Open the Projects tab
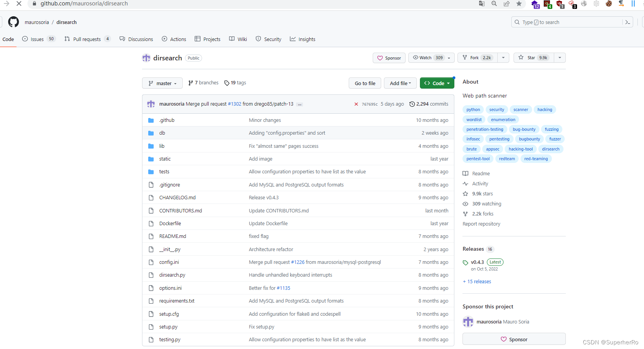This screenshot has height=349, width=644. [207, 39]
